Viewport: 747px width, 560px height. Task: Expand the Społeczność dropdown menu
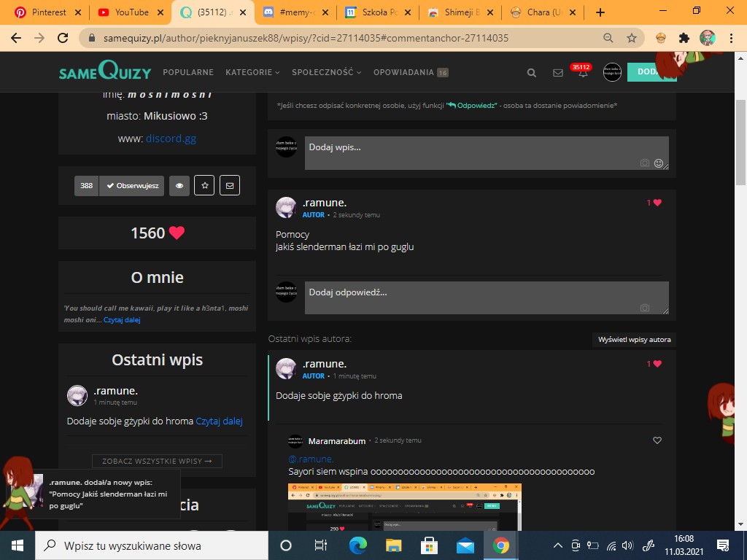click(326, 72)
